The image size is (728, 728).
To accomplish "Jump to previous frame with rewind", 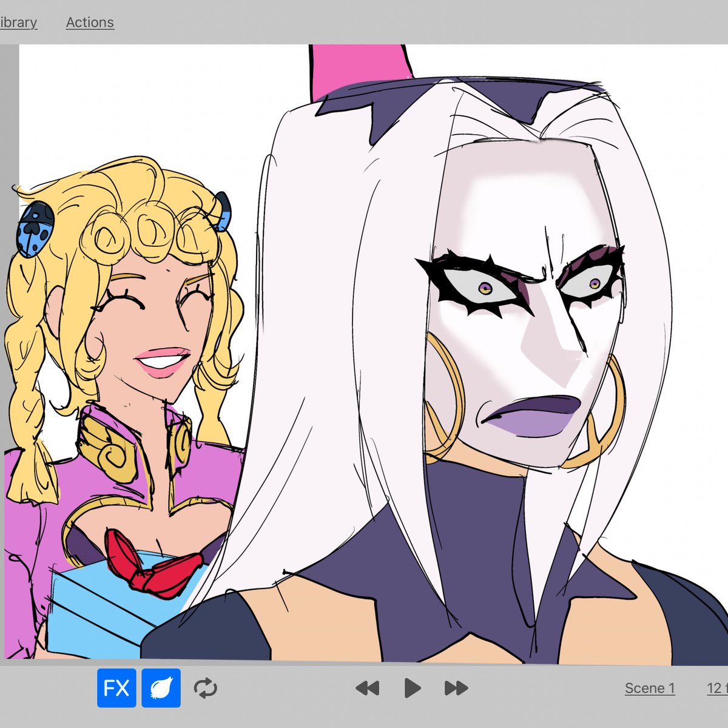I will [x=367, y=688].
